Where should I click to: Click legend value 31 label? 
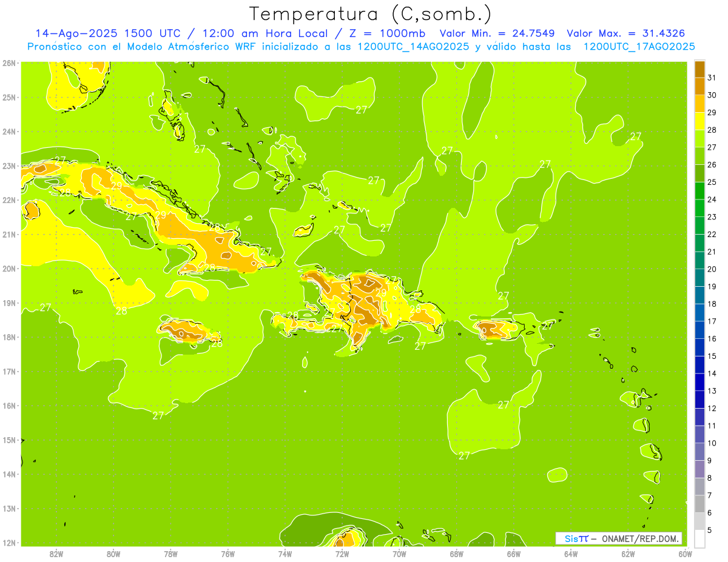tap(712, 78)
